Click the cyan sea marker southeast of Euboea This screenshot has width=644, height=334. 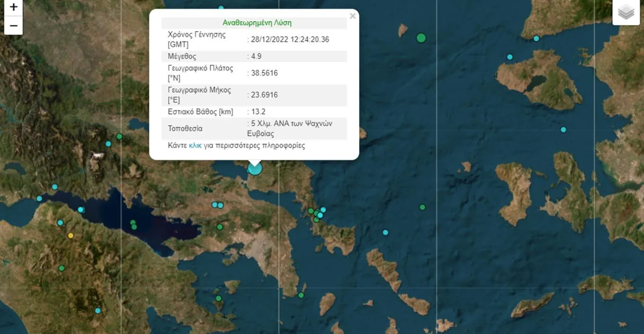pos(385,232)
